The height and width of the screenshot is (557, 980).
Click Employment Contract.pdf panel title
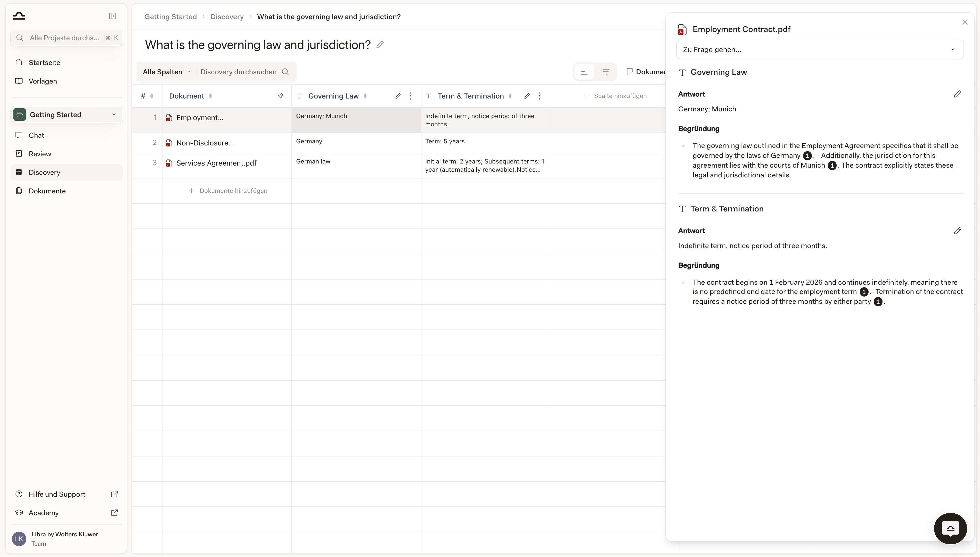[741, 29]
